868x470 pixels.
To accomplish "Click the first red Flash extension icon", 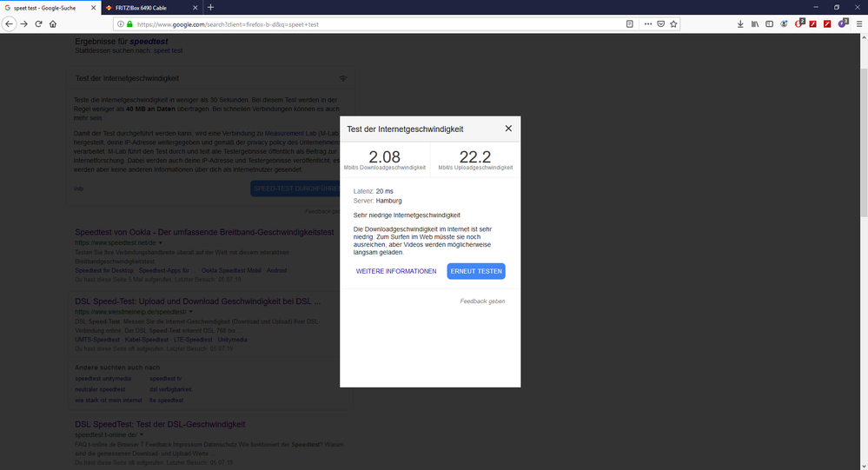I will click(812, 24).
